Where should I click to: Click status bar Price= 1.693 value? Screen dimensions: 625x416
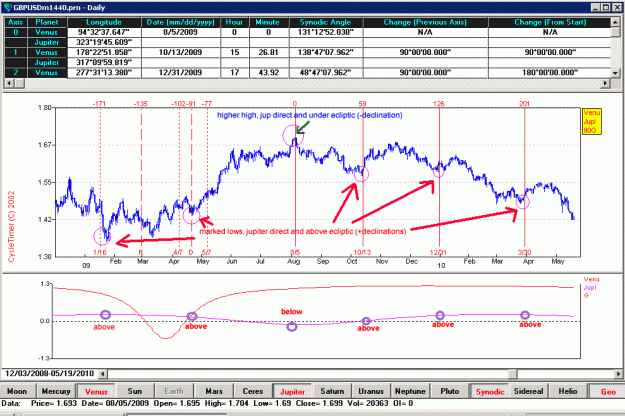(53, 403)
